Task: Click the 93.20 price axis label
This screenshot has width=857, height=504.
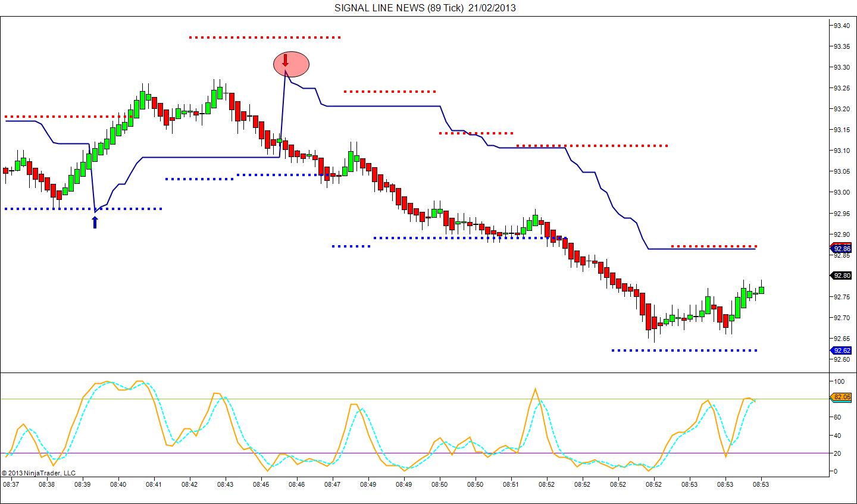Action: tap(842, 109)
